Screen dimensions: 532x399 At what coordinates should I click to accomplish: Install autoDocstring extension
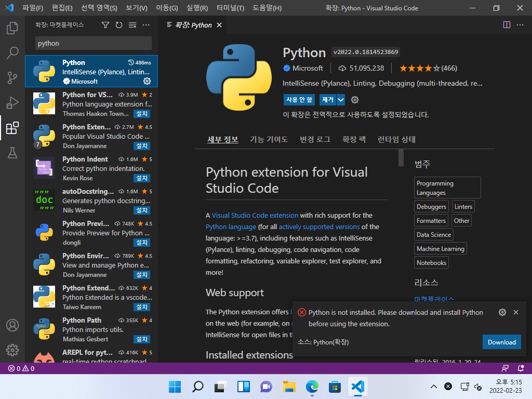coord(142,210)
